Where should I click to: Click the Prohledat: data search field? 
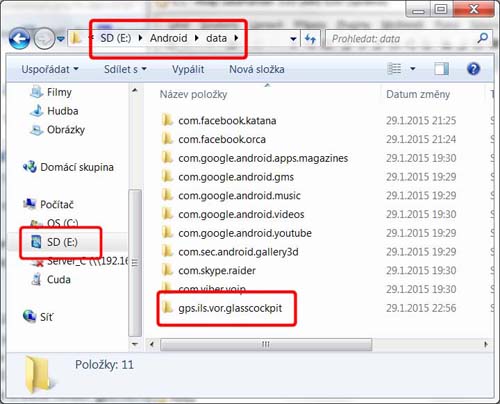click(402, 39)
